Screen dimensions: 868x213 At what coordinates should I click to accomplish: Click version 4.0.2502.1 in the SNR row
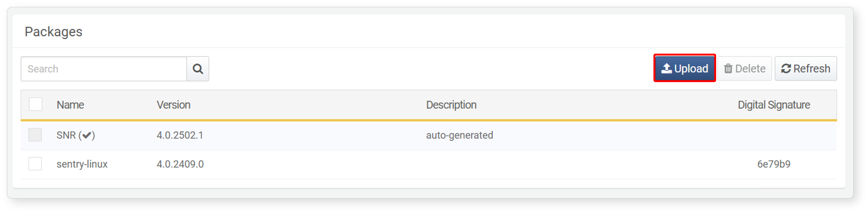point(180,135)
